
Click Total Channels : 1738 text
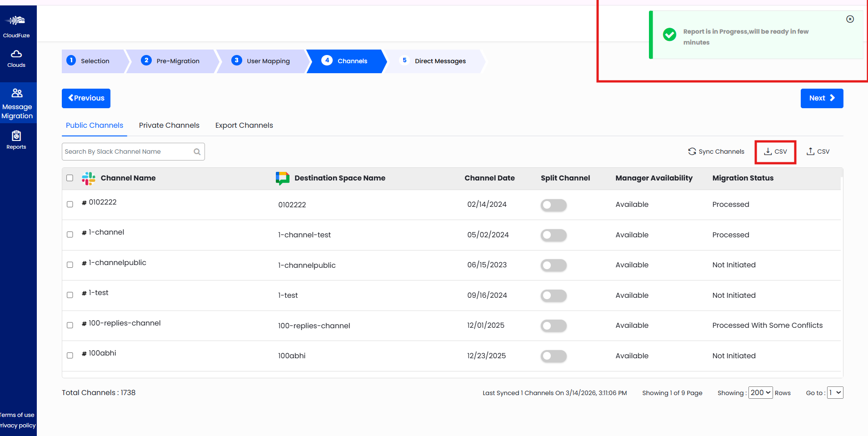tap(99, 393)
